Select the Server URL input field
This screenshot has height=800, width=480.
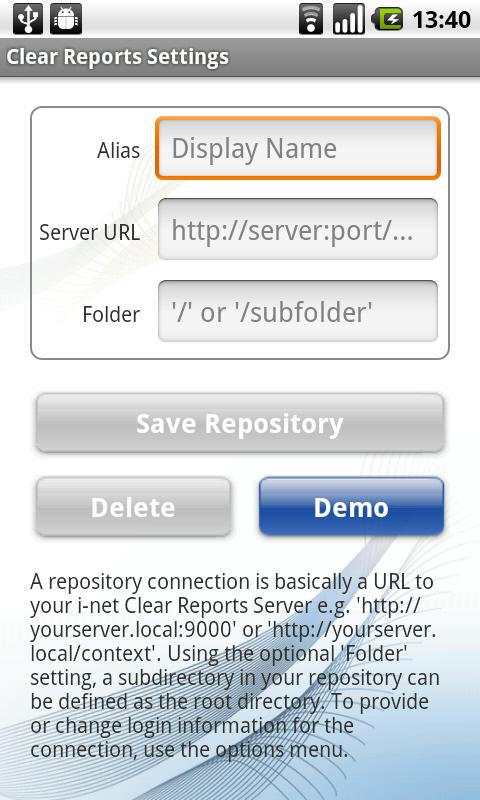click(298, 229)
